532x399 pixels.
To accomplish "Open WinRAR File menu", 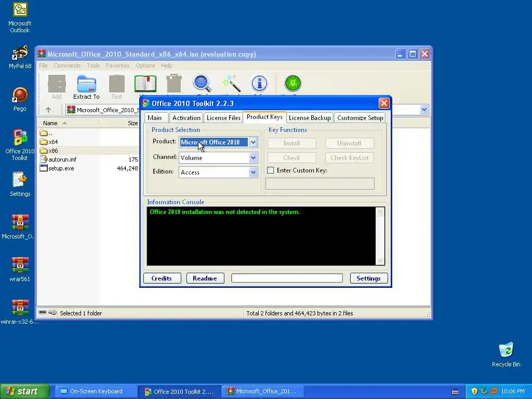I will point(43,65).
